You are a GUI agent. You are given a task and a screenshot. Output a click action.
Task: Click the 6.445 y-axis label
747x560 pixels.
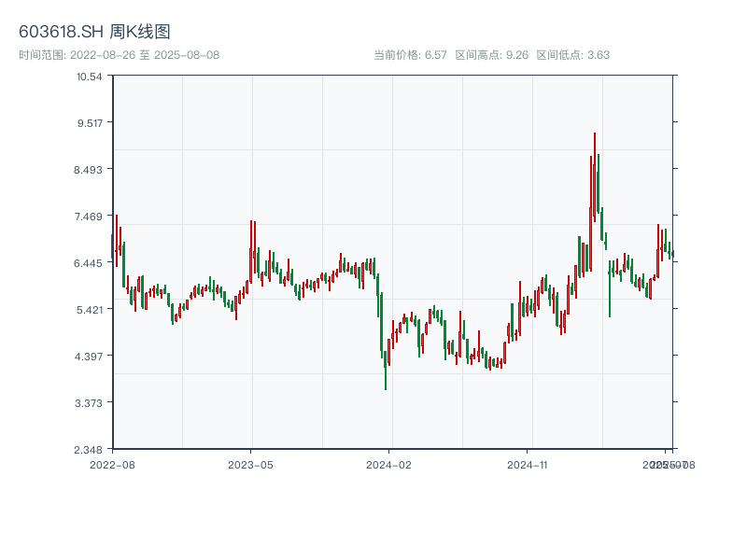pos(90,262)
